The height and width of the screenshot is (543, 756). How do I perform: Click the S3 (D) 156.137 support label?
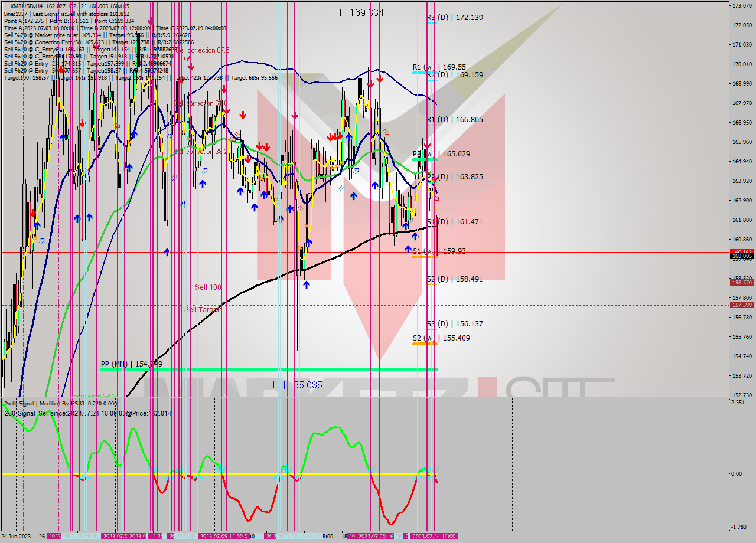pos(455,324)
